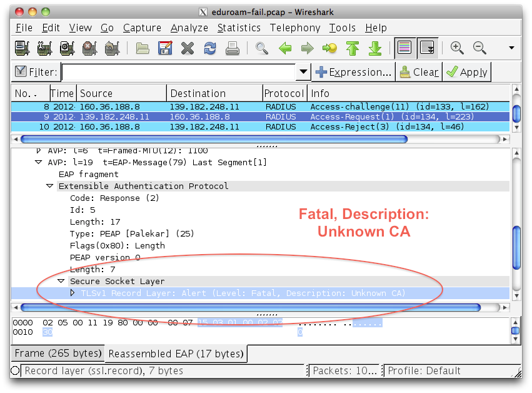This screenshot has width=532, height=393.
Task: Switch to Reassembled EAP (17 bytes) tab
Action: coord(176,354)
